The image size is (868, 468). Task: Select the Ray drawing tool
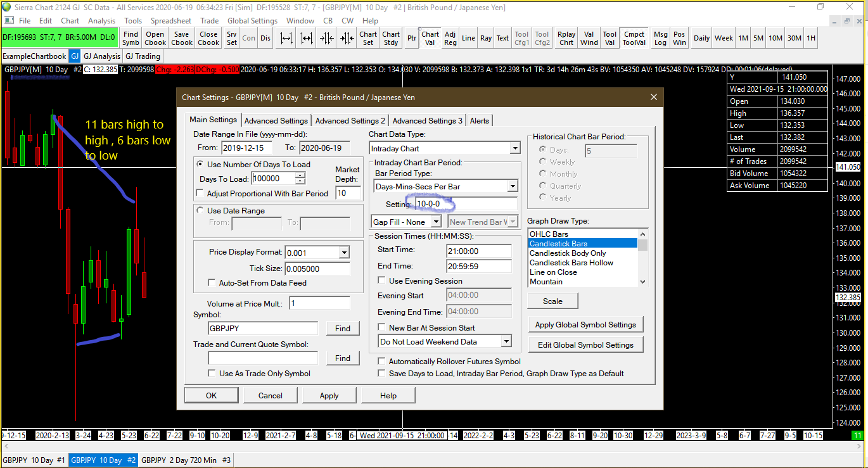[486, 38]
